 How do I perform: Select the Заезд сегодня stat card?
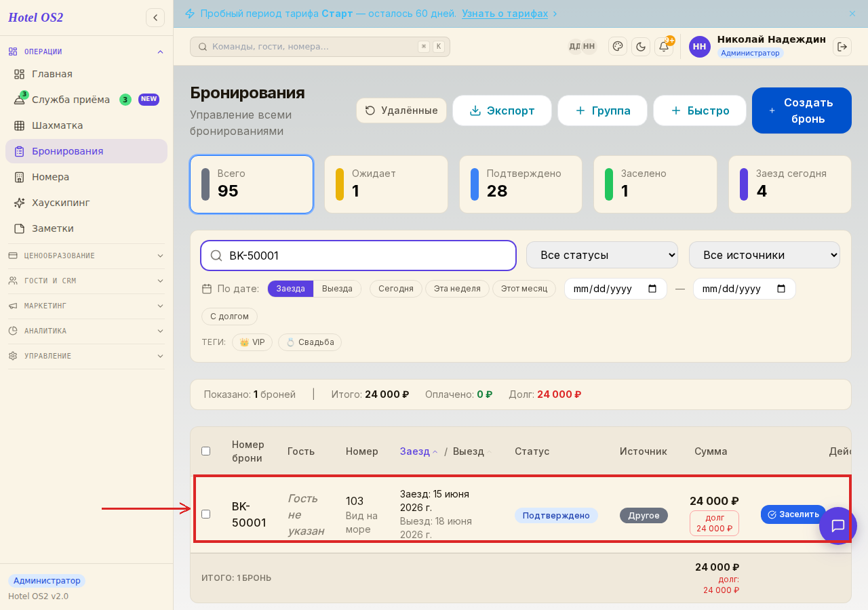790,184
